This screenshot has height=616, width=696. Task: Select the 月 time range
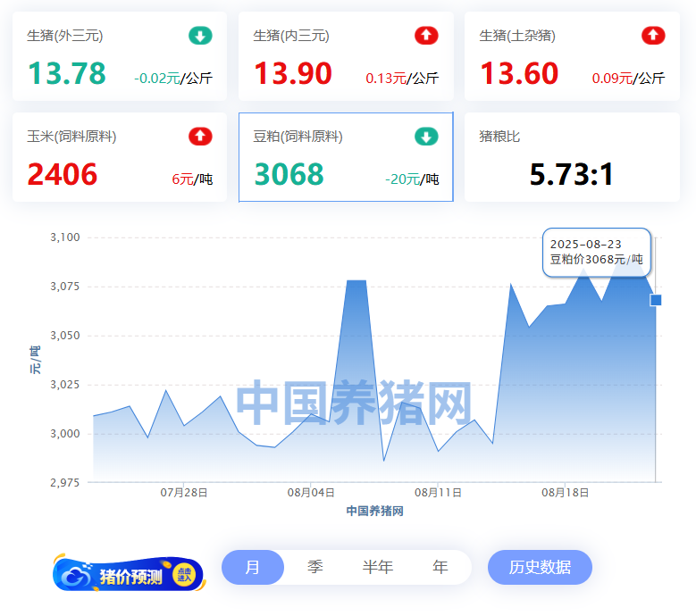[x=253, y=567]
